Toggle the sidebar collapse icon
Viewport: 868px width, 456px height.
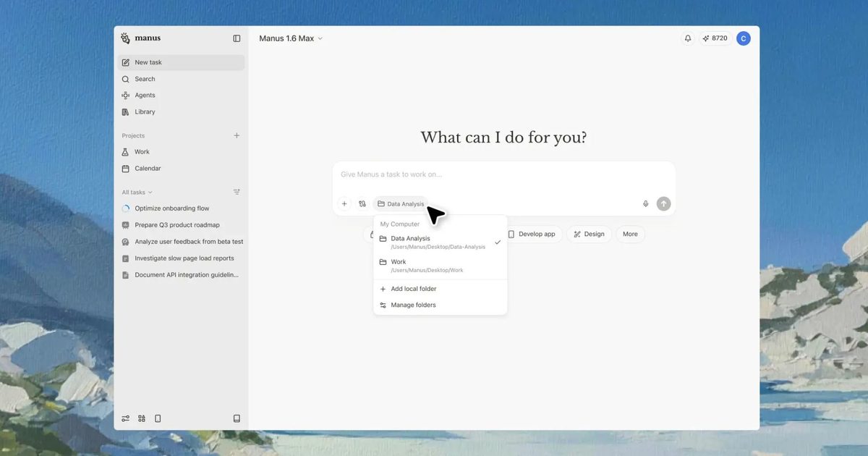tap(237, 38)
